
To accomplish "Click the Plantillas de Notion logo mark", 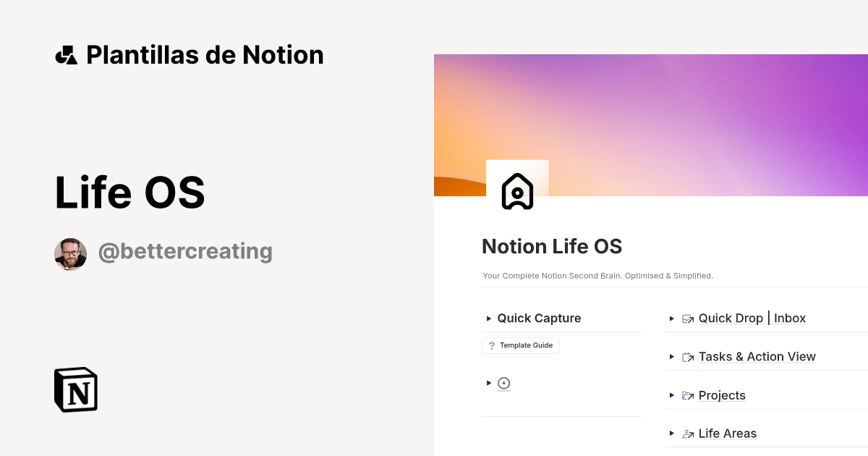I will pyautogui.click(x=66, y=54).
